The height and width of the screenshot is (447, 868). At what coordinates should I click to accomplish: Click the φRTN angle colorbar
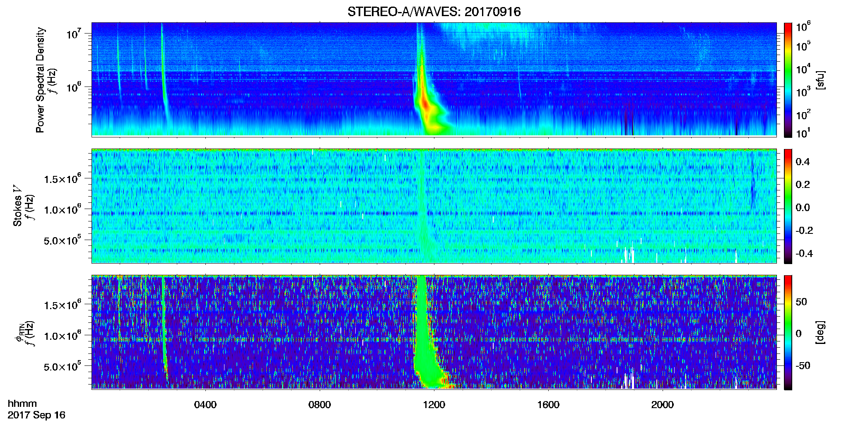(788, 332)
